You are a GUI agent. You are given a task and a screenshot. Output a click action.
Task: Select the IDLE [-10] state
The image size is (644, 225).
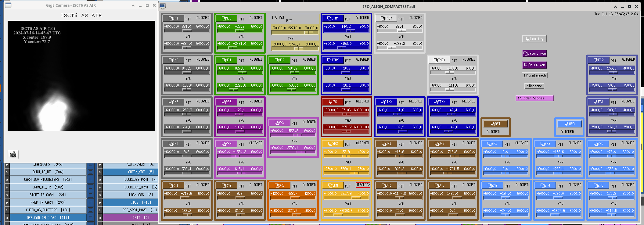pyautogui.click(x=131, y=202)
